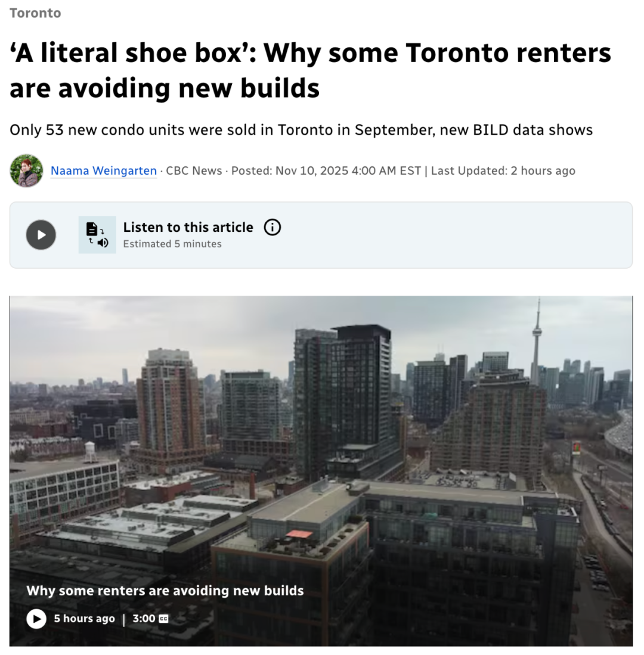Click the 5 hours ago video timestamp
The image size is (644, 655).
85,619
